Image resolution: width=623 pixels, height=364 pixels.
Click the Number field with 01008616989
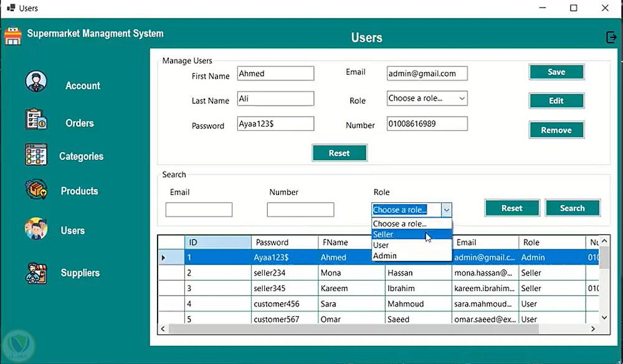coord(427,123)
